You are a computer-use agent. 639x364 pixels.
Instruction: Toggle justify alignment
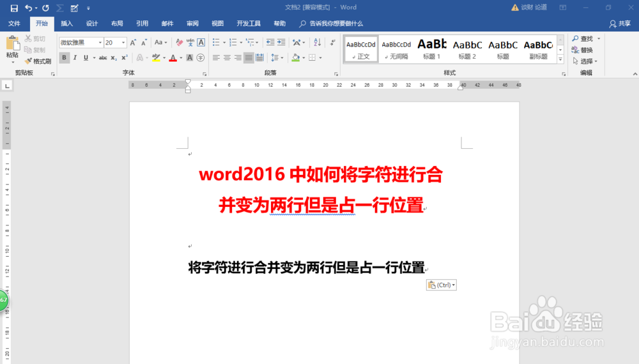tap(249, 58)
